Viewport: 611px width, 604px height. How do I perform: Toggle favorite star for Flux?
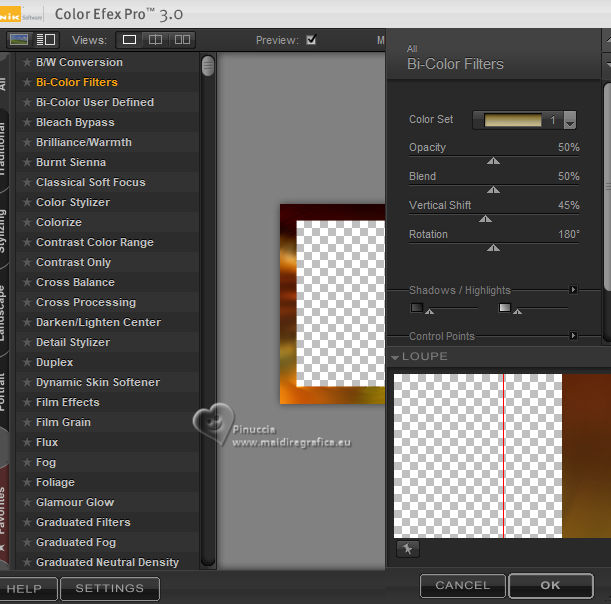[26, 442]
